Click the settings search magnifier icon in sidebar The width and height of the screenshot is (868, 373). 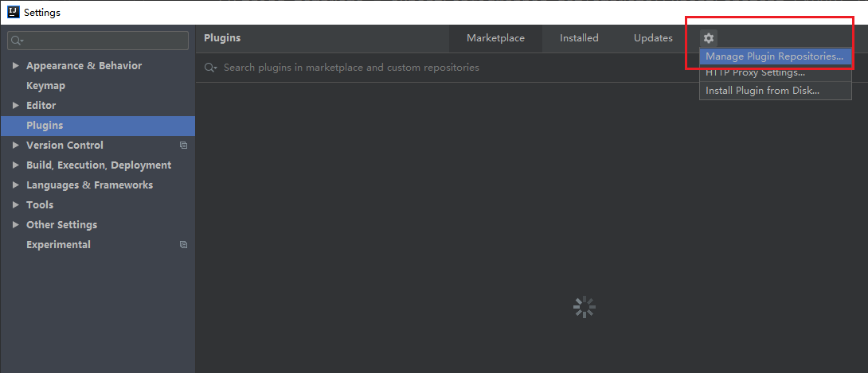tap(17, 41)
